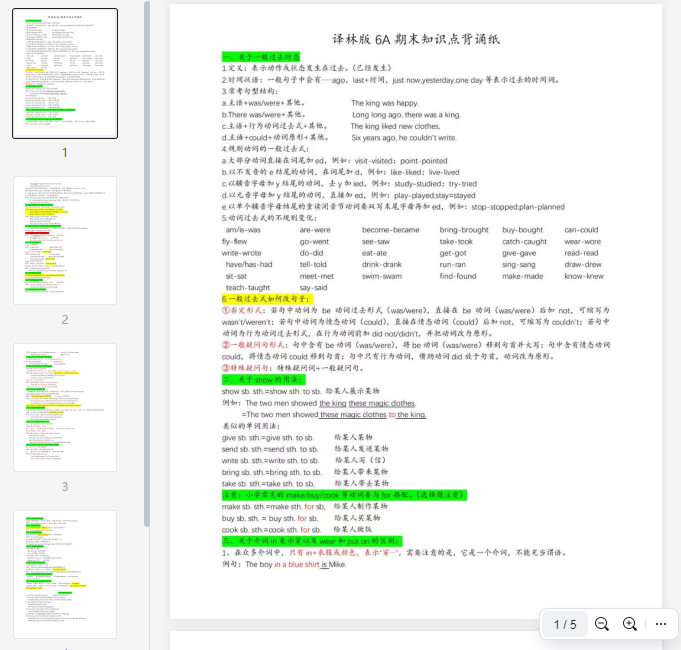Click the page number 1 label under thumbnail
681x650 pixels.
click(65, 153)
